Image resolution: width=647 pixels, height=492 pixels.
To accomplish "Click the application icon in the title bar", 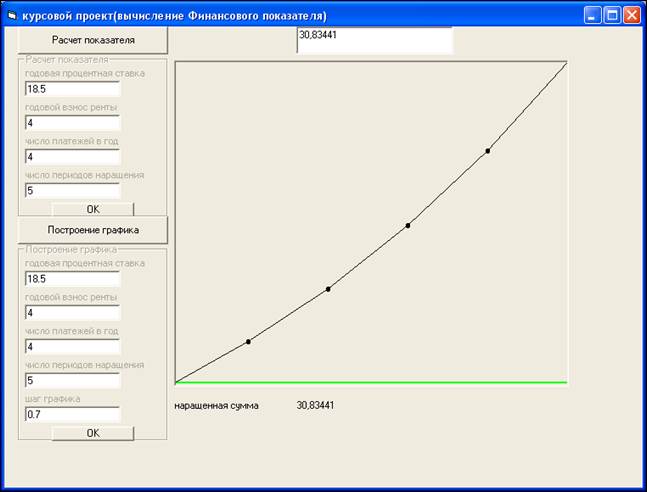I will 12,16.
